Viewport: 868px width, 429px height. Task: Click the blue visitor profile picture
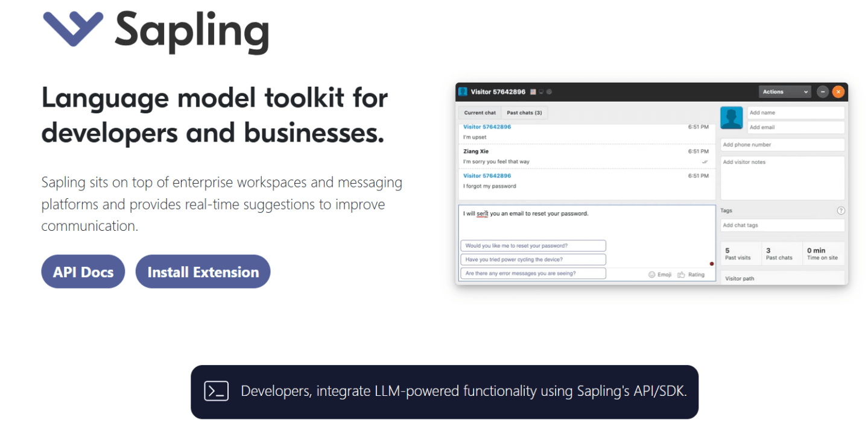731,117
